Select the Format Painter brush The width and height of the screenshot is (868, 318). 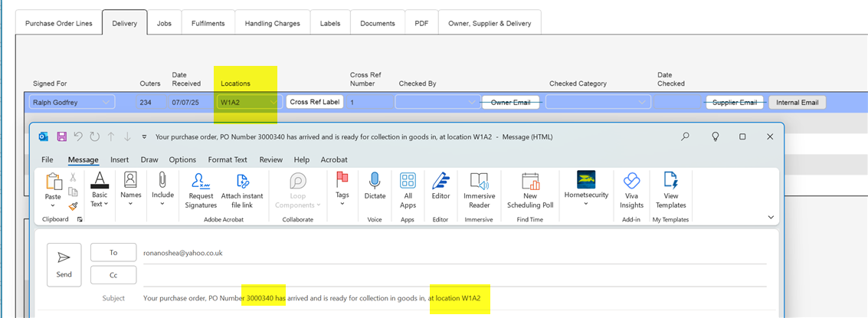(x=73, y=205)
